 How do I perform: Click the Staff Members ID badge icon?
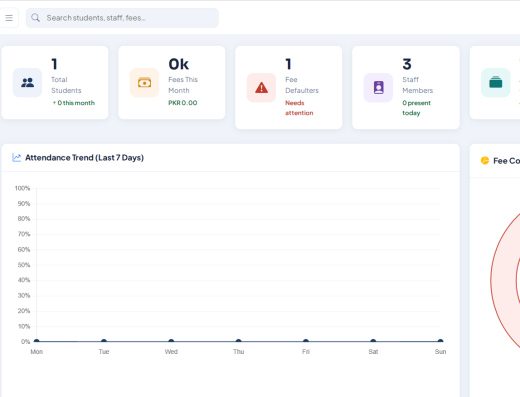click(378, 88)
